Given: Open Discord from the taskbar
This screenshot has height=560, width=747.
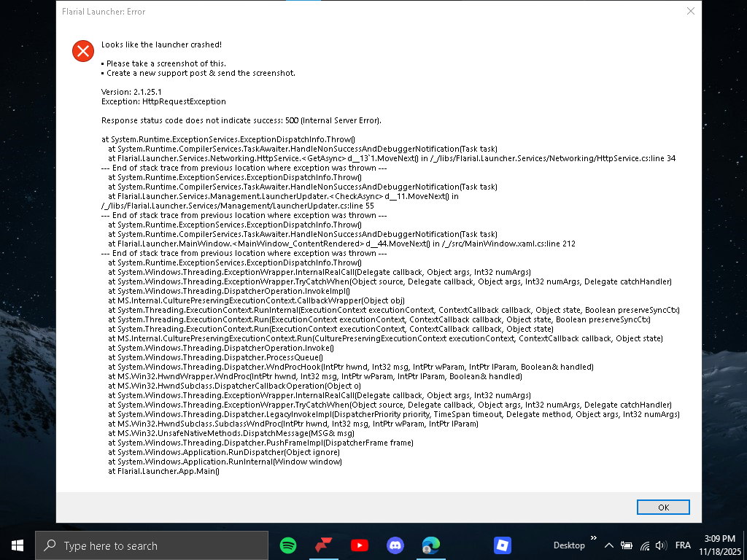Looking at the screenshot, I should pyautogui.click(x=395, y=545).
